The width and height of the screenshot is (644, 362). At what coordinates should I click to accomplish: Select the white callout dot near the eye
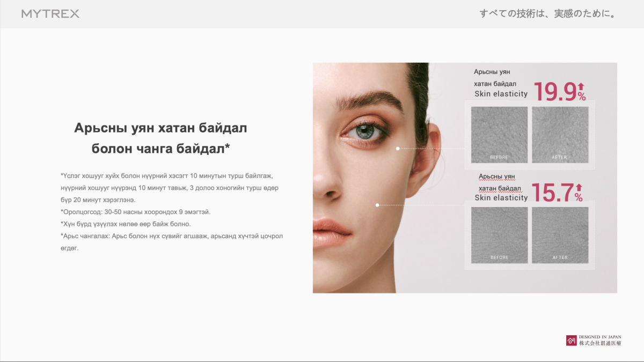click(398, 149)
